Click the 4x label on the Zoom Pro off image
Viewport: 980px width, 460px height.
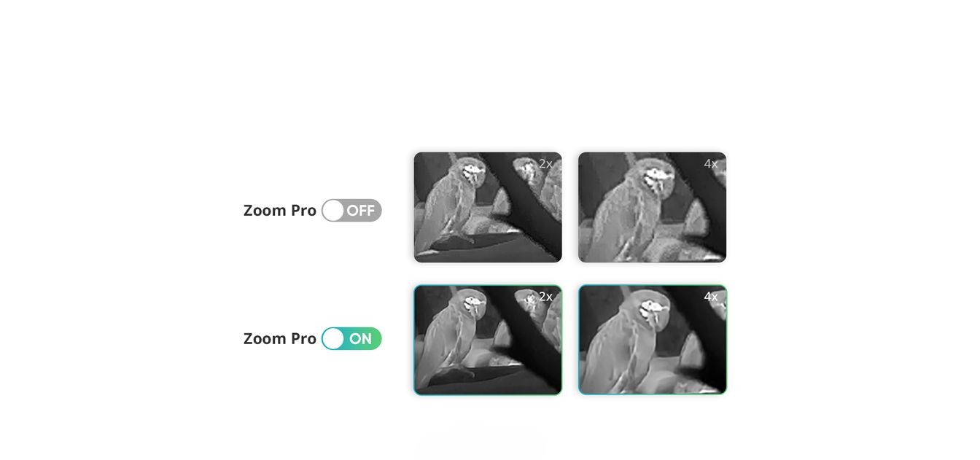click(710, 164)
